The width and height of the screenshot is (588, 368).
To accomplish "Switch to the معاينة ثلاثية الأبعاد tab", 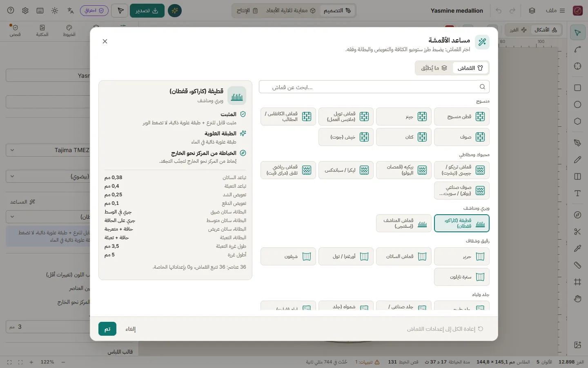I will 291,11.
